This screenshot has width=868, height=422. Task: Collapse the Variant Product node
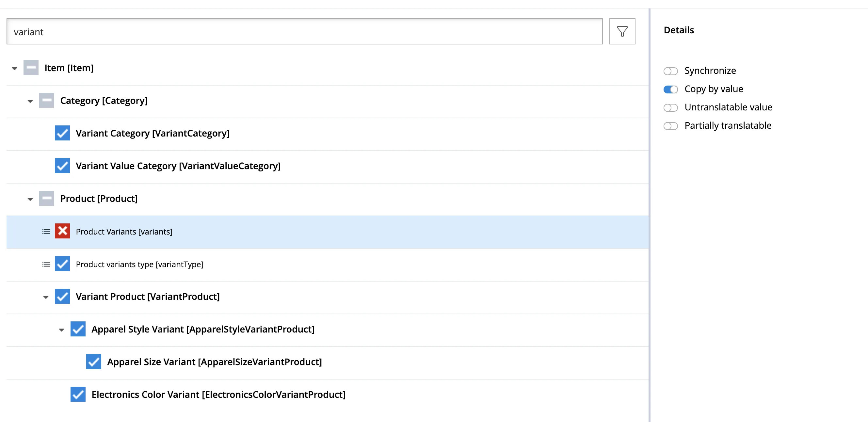[x=46, y=297]
